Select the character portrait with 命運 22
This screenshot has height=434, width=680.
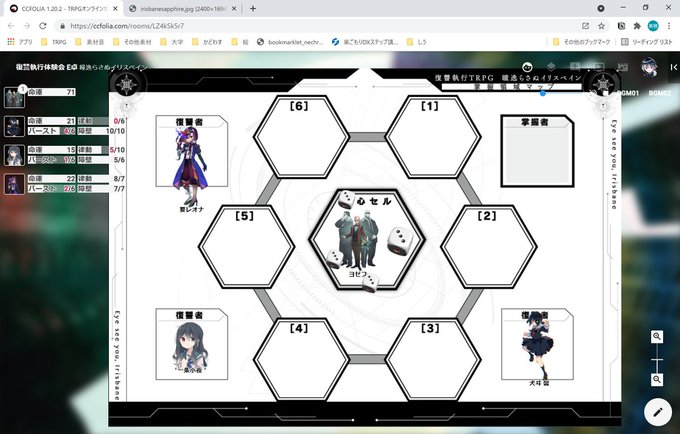14,184
